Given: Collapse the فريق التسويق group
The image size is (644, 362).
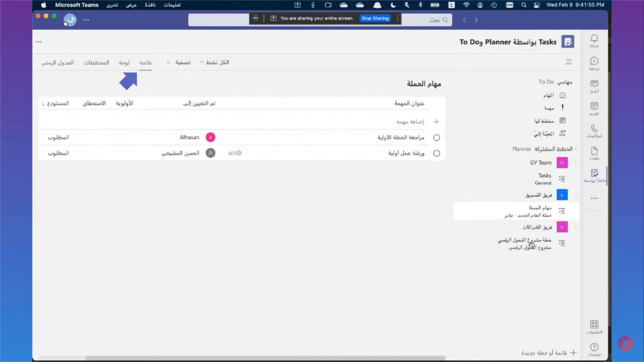Looking at the screenshot, I should coord(576,195).
